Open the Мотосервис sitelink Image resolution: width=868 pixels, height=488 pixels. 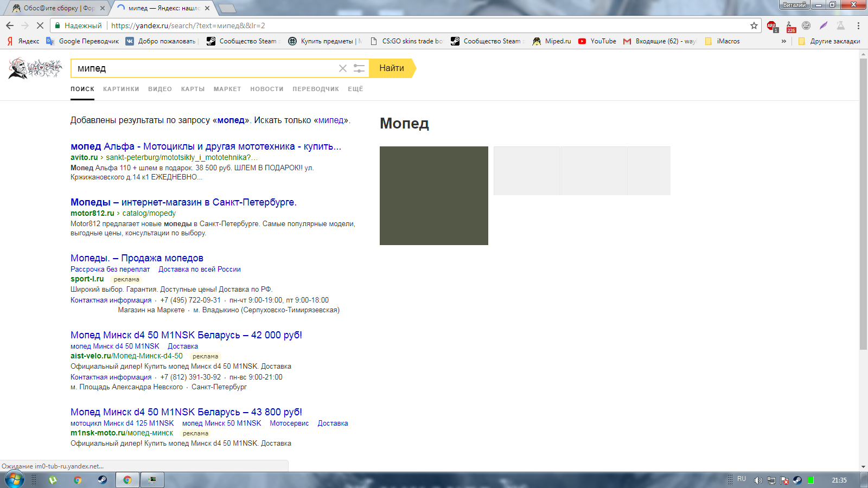289,423
